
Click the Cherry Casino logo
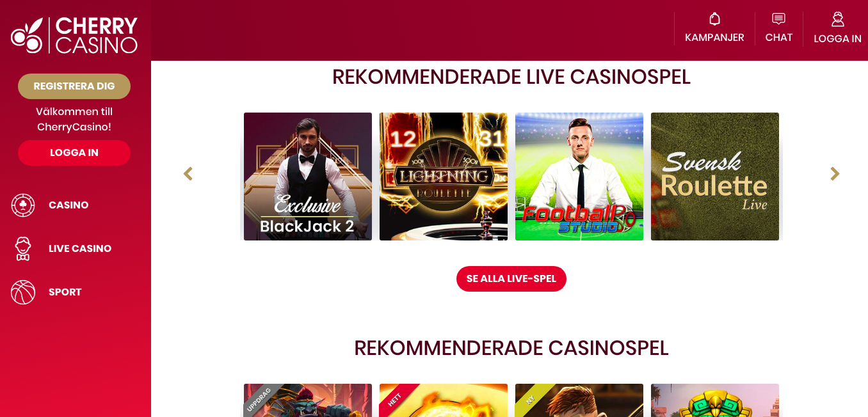tap(74, 35)
